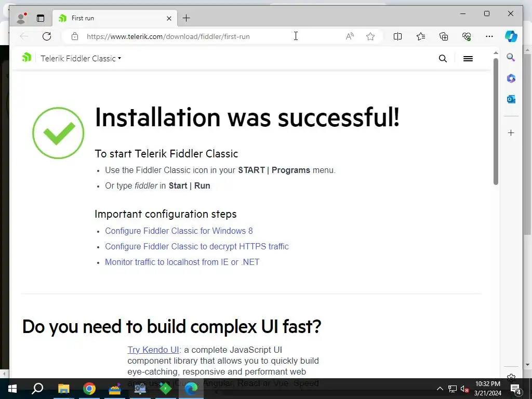The height and width of the screenshot is (399, 532).
Task: Open a new tab with plus button
Action: [x=187, y=18]
